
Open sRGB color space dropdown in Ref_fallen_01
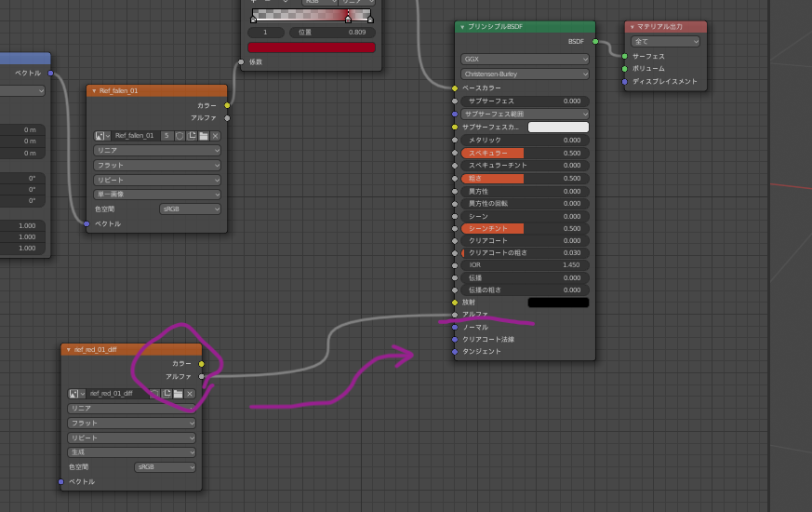pyautogui.click(x=190, y=209)
